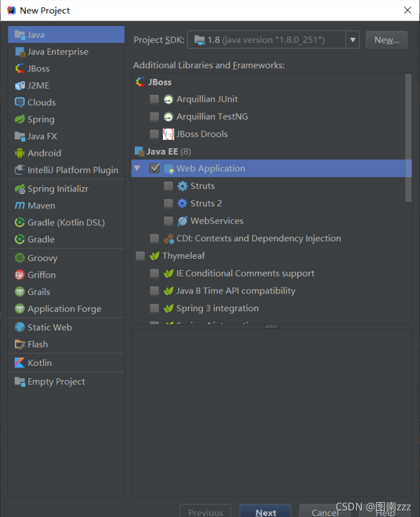This screenshot has height=517, width=420.
Task: Click the Gradle (Kotlin DSL) icon
Action: 20,222
